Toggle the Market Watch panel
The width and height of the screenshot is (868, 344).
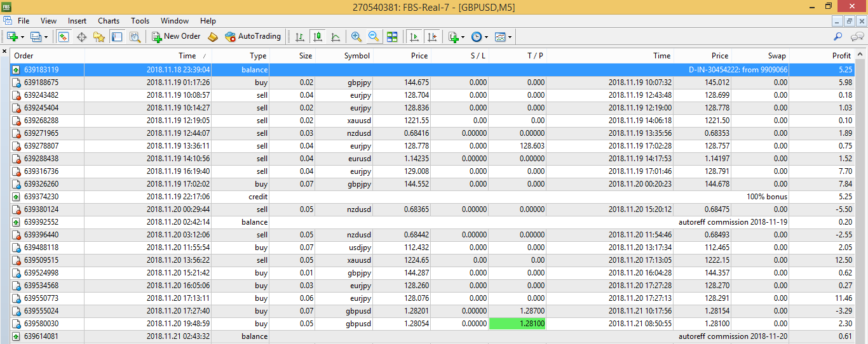[64, 37]
